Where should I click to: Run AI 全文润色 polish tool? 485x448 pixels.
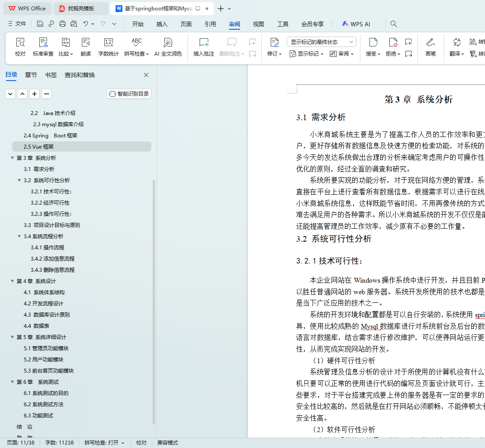tap(168, 47)
